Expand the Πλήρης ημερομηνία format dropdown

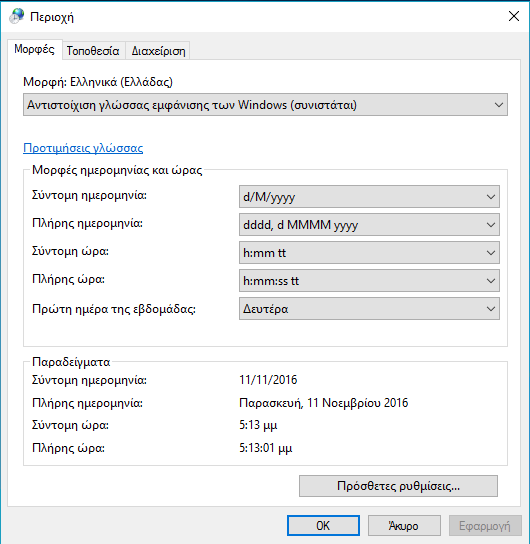369,225
